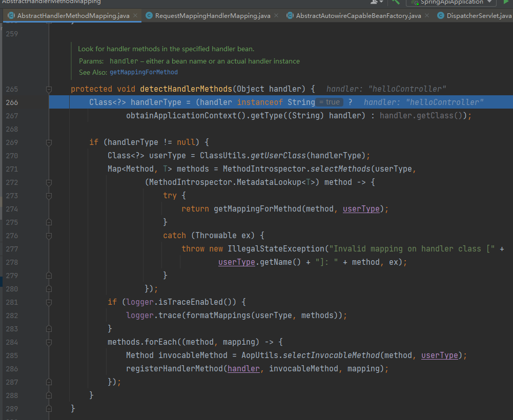
Task: Click fold end marker at line 288
Action: 49,395
